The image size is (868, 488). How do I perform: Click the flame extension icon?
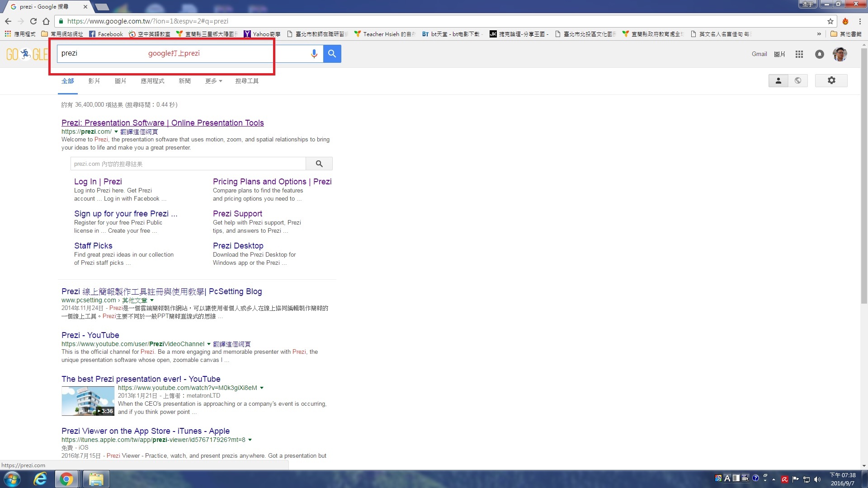[x=845, y=21]
